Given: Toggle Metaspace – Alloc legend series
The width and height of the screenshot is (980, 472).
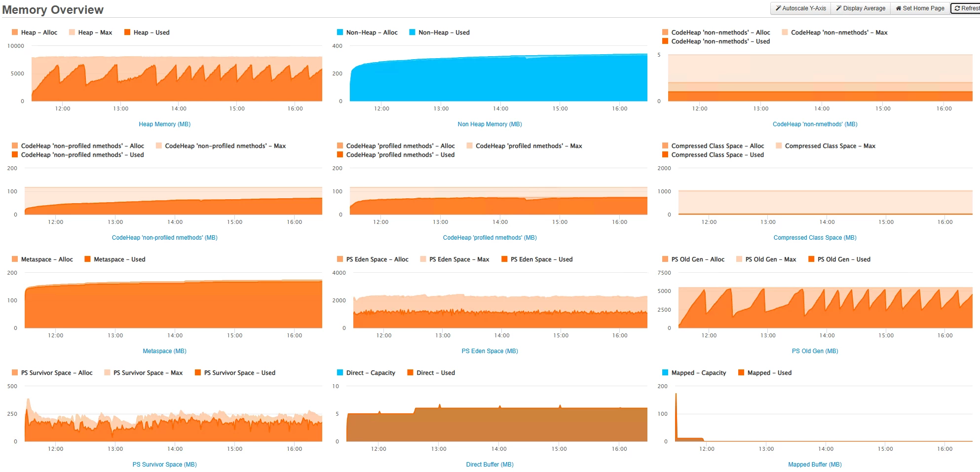Looking at the screenshot, I should 42,259.
